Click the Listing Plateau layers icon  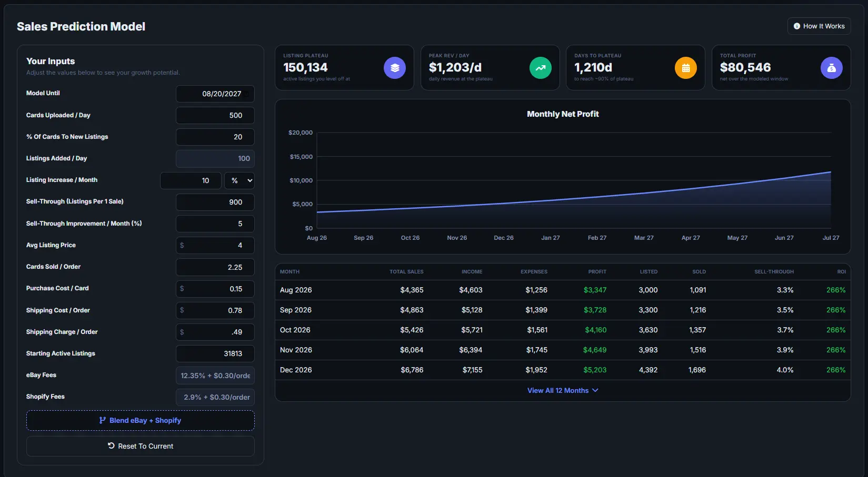pyautogui.click(x=395, y=68)
